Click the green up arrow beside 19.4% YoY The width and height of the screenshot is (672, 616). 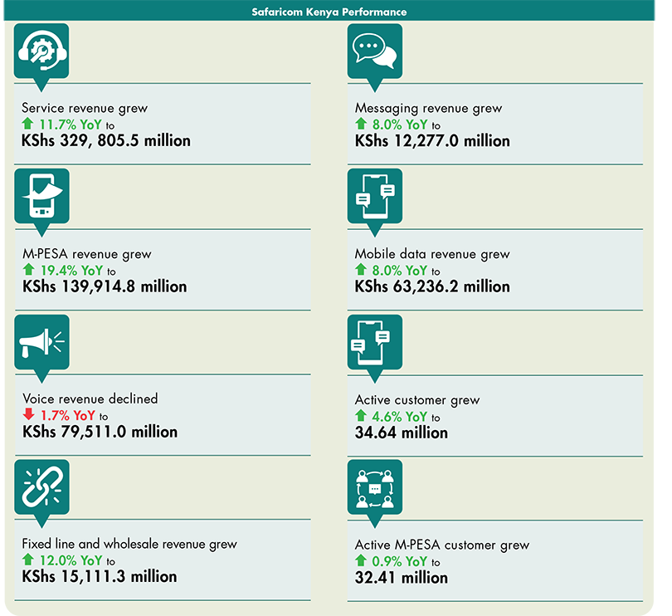click(29, 269)
